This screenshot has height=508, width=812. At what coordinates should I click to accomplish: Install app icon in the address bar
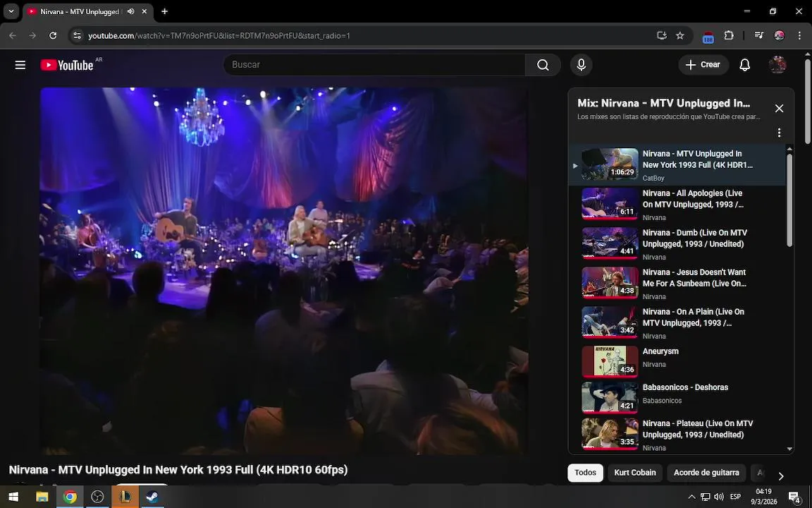661,35
